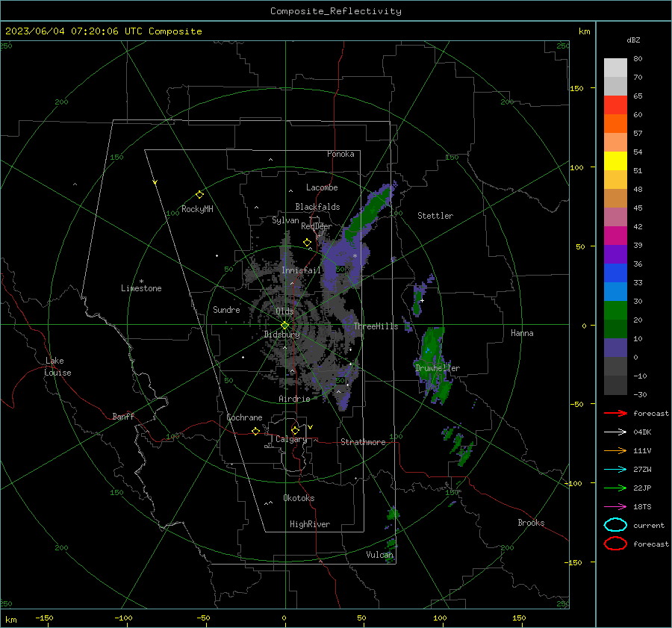The image size is (672, 628).
Task: Select the blue 36 dBZ color swatch
Action: [x=615, y=273]
